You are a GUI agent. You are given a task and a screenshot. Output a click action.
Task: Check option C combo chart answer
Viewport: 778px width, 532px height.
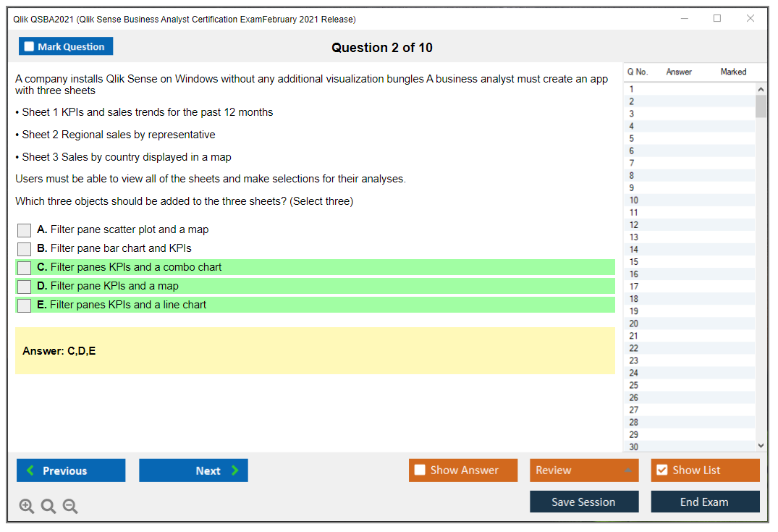pyautogui.click(x=25, y=268)
